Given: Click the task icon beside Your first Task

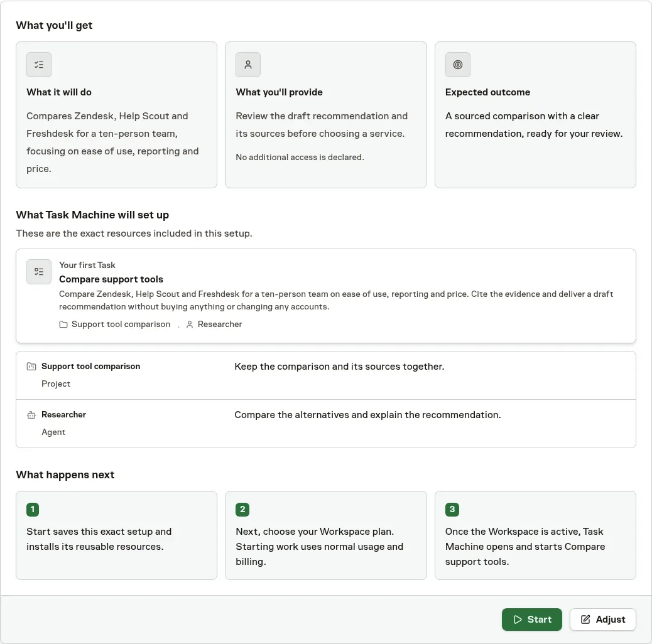Looking at the screenshot, I should (x=39, y=272).
